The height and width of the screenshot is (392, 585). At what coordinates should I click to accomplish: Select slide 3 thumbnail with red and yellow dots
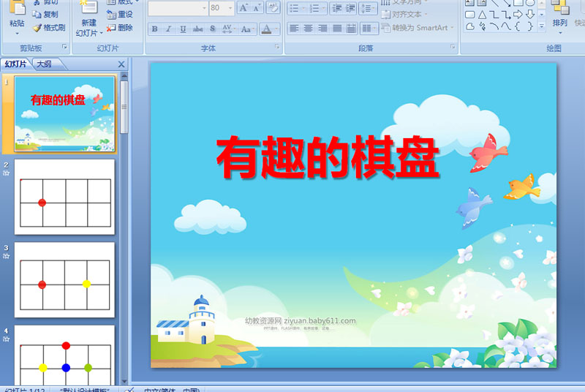[64, 280]
